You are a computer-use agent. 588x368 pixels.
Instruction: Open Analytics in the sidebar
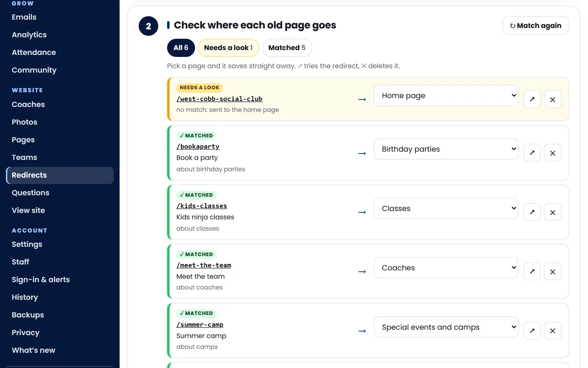click(60, 35)
